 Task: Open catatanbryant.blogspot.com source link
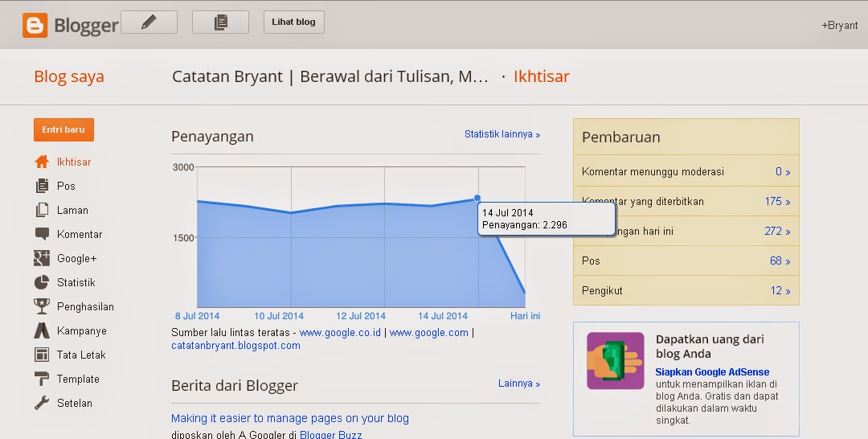click(235, 346)
